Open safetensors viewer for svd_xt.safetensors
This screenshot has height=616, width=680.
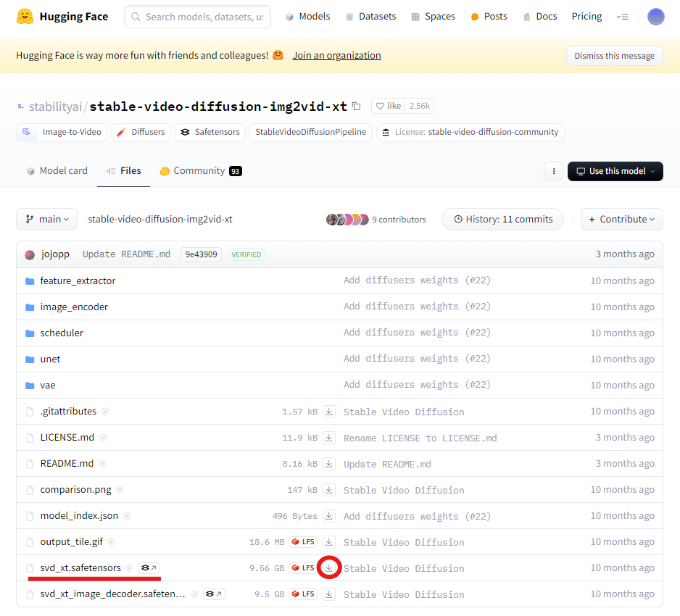click(x=149, y=568)
